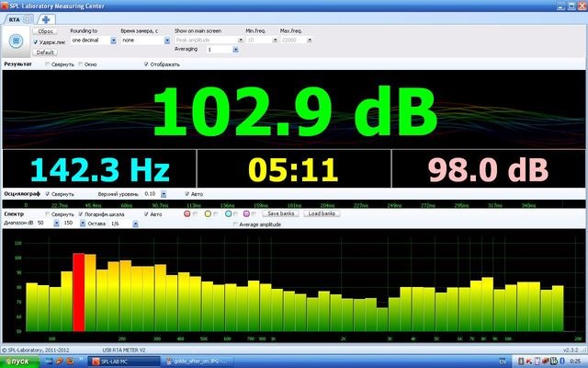Click the Load banks button
The height and width of the screenshot is (368, 588).
(x=322, y=213)
